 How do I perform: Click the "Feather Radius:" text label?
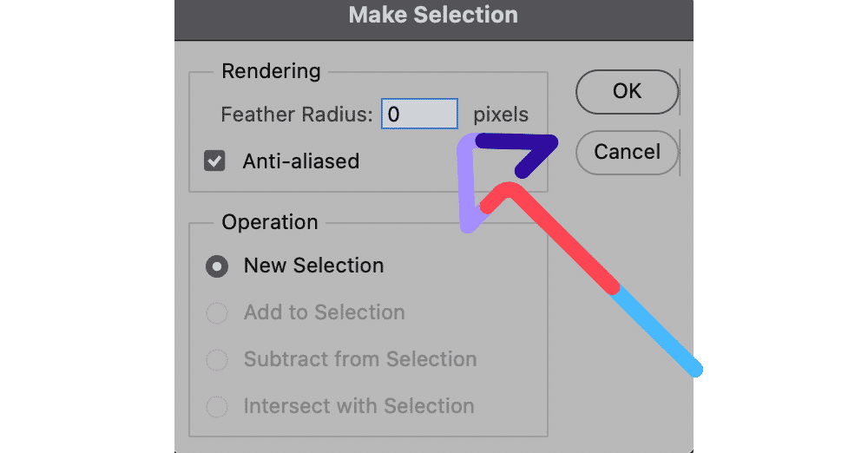[297, 115]
